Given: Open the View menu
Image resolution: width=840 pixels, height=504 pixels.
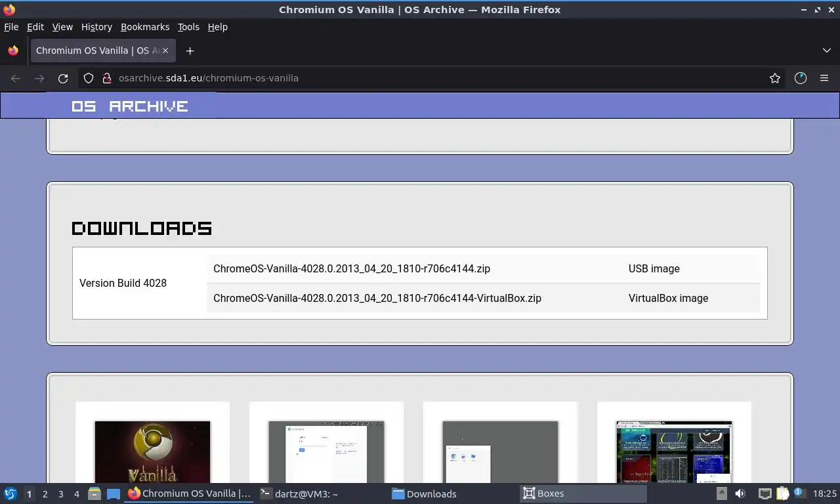Looking at the screenshot, I should (x=62, y=27).
